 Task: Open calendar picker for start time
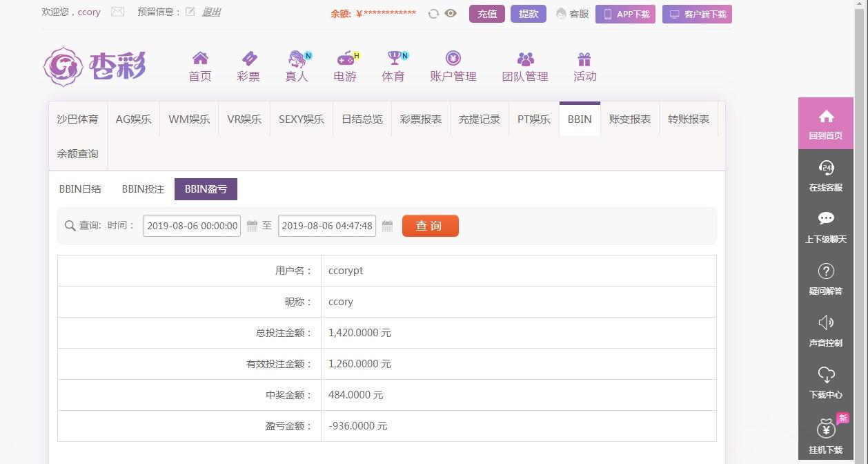click(252, 226)
